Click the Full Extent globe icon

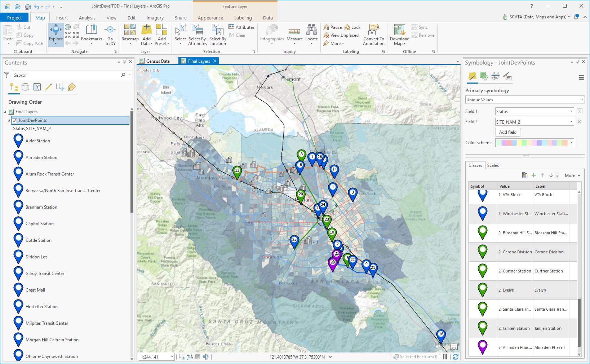click(x=67, y=27)
